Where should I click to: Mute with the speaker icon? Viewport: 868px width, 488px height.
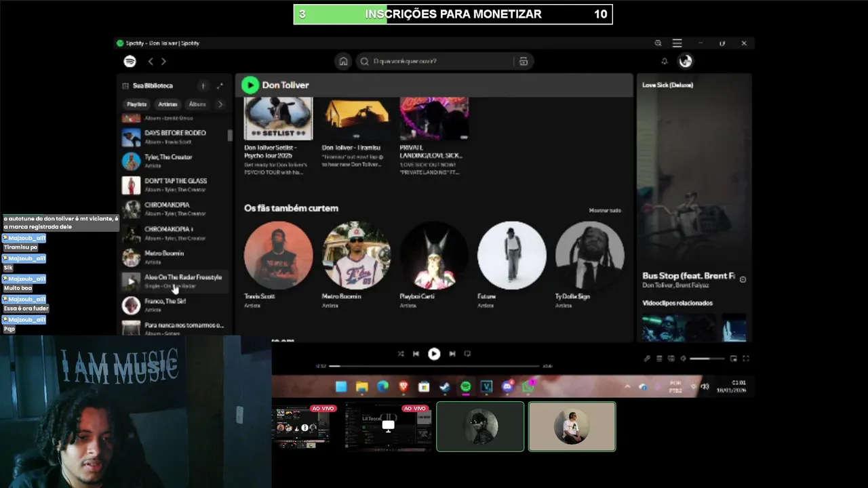pos(684,359)
